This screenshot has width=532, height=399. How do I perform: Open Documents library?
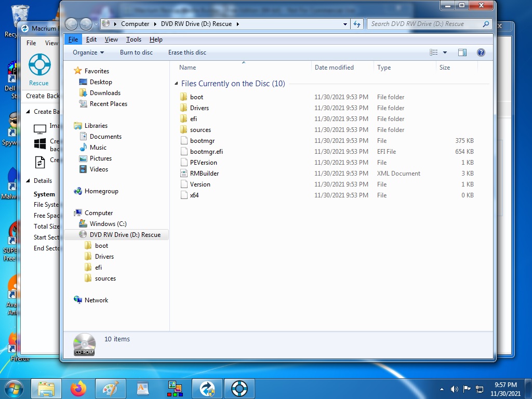(x=105, y=137)
